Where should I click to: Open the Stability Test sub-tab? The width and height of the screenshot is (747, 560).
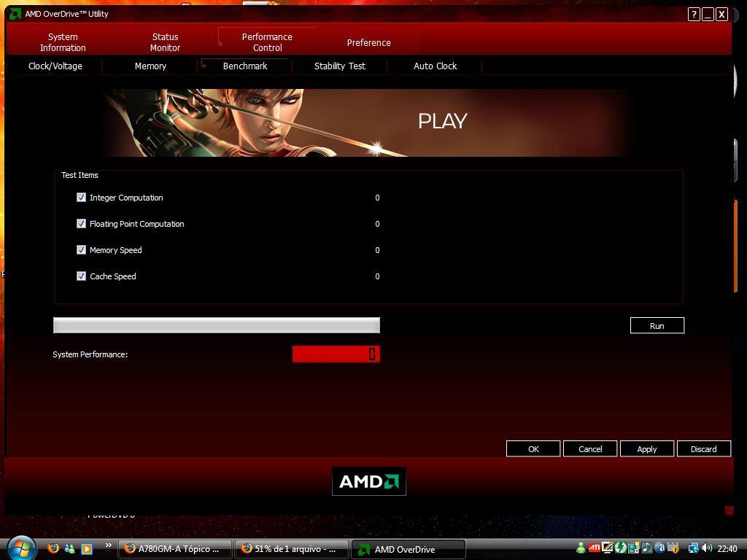point(340,66)
